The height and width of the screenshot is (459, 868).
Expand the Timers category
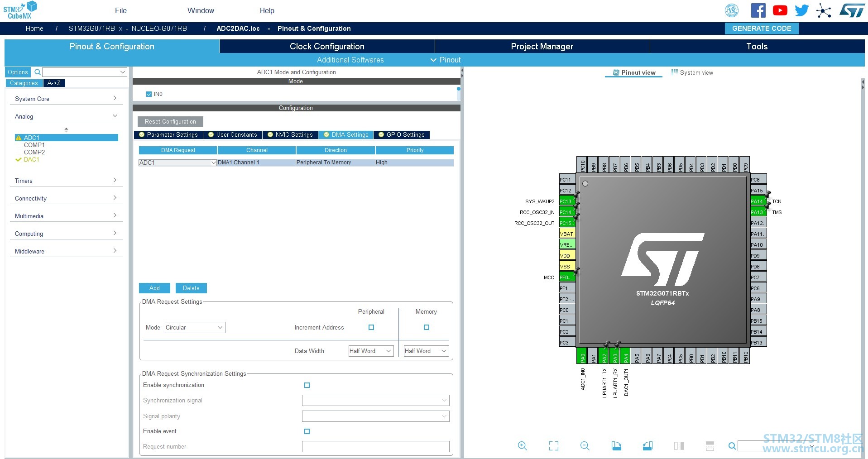[x=66, y=181]
